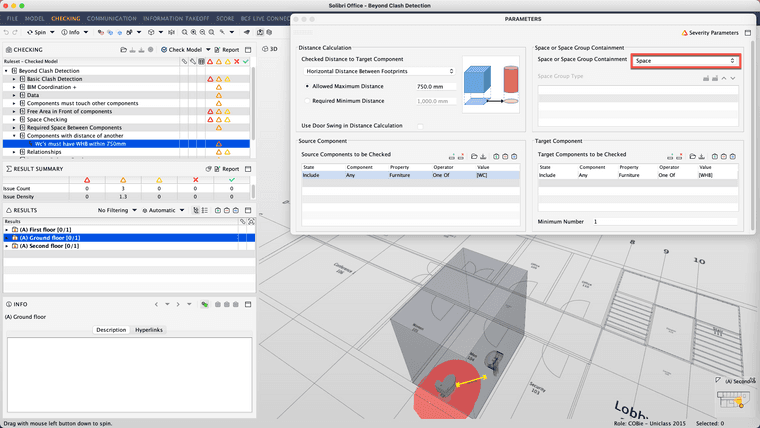Screen dimensions: 760x428
Task: Select the Spin navigation tool
Action: [x=37, y=32]
